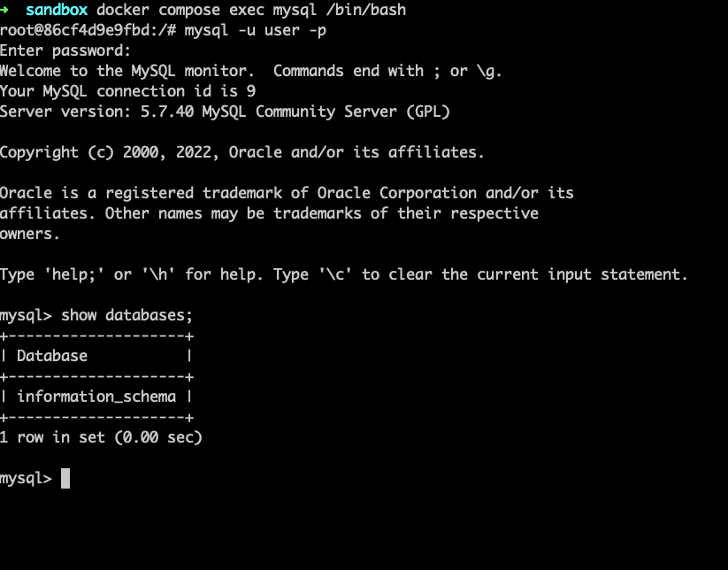The image size is (728, 570).
Task: Click the last 'mysql>' prompt label
Action: [x=26, y=479]
